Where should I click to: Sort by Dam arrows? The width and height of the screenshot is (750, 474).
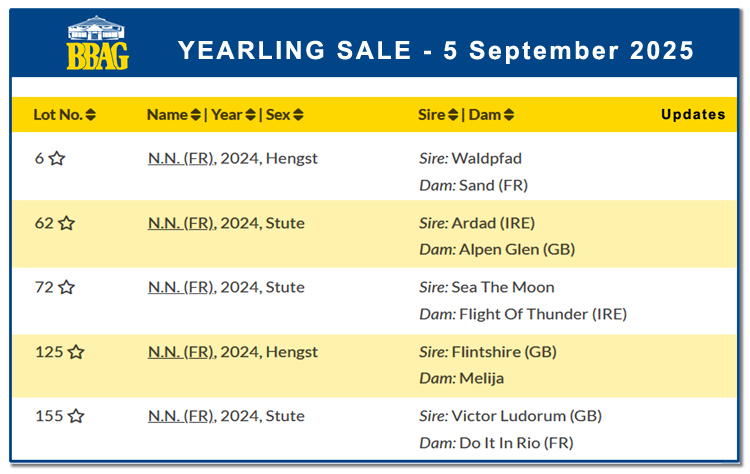[509, 115]
